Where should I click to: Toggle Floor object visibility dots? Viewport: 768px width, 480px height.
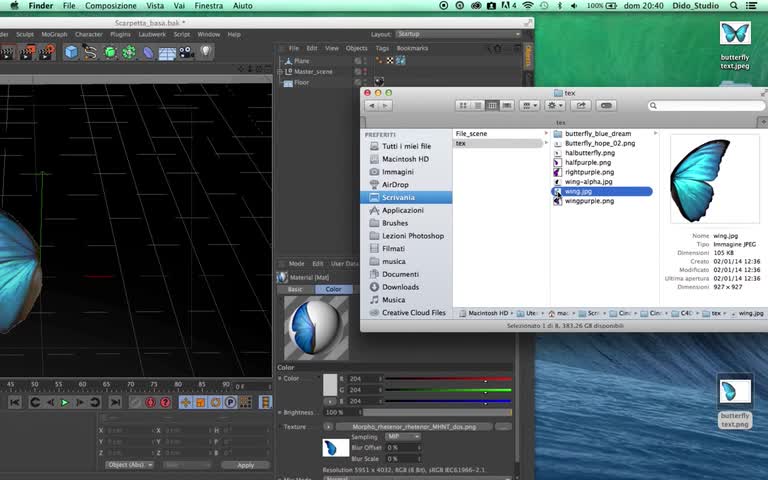coord(365,82)
